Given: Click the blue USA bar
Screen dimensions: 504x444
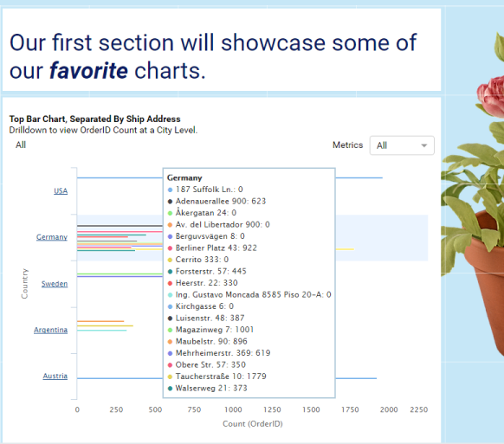Looking at the screenshot, I should (x=359, y=177).
